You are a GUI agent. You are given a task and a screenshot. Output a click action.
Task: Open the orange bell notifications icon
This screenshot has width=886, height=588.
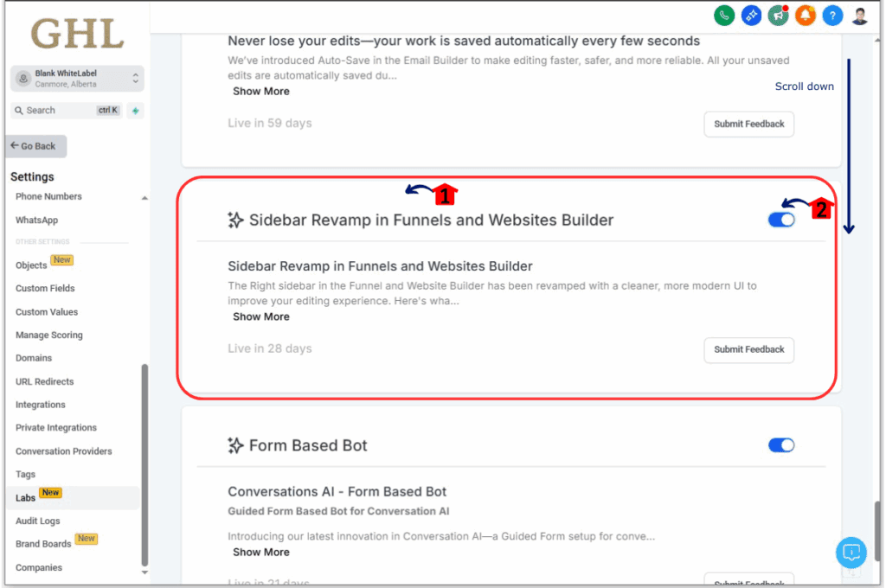pyautogui.click(x=806, y=16)
